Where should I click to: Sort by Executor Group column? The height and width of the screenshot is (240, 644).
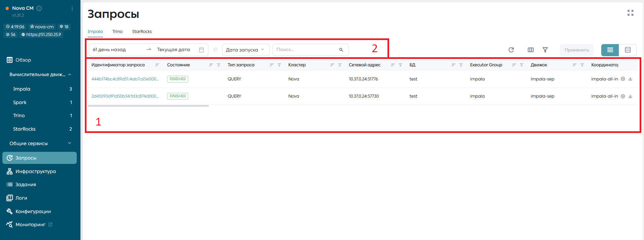(514, 65)
